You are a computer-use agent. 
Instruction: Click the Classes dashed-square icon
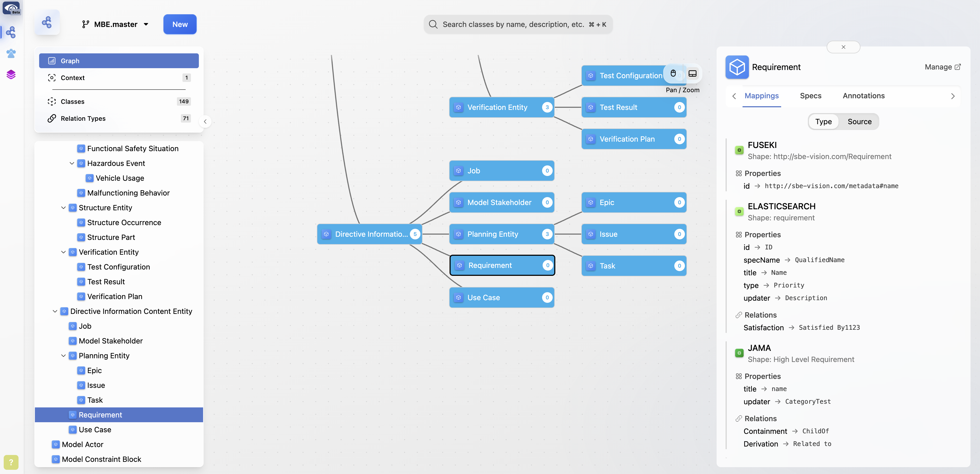click(x=52, y=101)
